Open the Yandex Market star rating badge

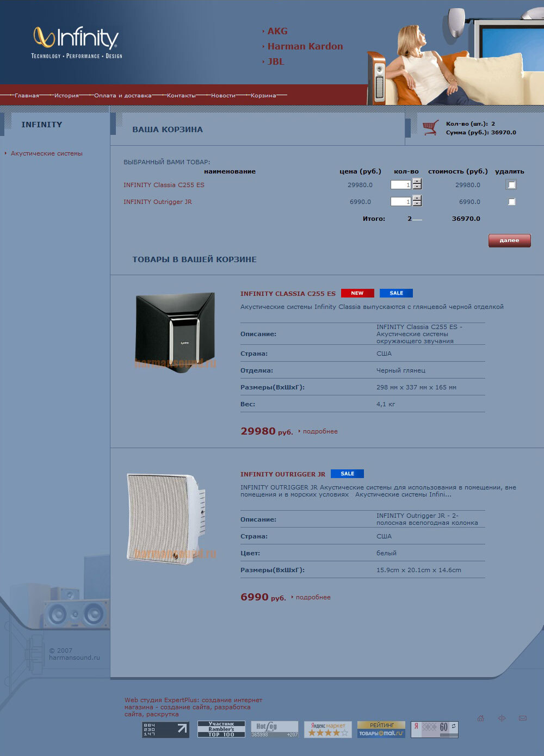328,729
